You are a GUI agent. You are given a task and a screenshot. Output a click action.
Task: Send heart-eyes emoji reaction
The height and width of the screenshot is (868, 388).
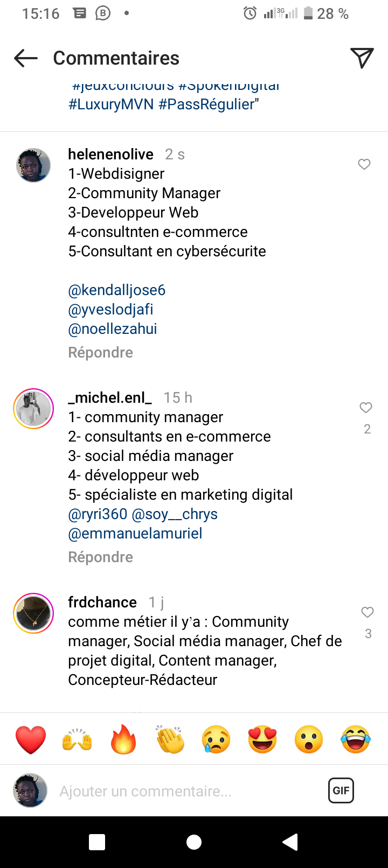click(x=262, y=739)
